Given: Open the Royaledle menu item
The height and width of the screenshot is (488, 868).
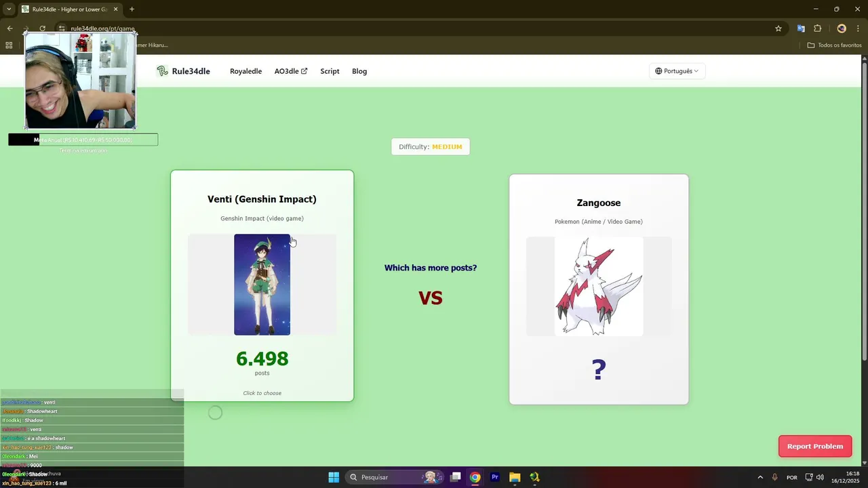Looking at the screenshot, I should pos(245,71).
